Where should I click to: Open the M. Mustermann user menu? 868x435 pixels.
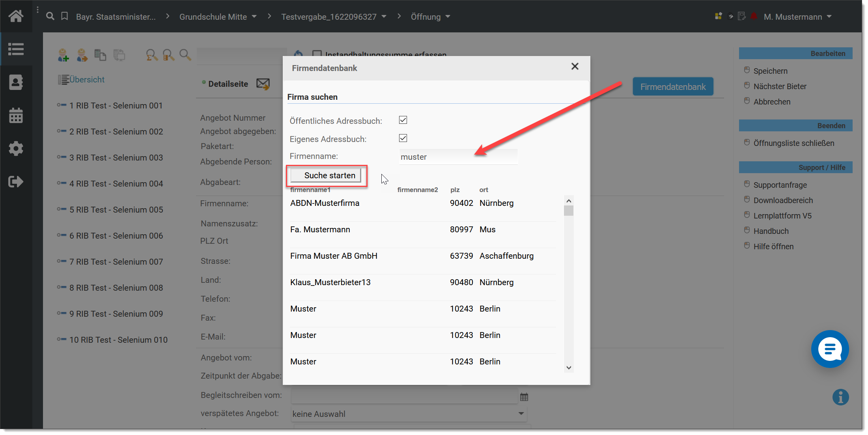797,17
